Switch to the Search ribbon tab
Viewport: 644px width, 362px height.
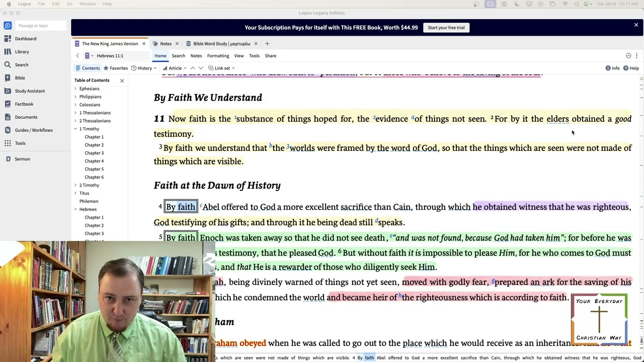pos(178,56)
